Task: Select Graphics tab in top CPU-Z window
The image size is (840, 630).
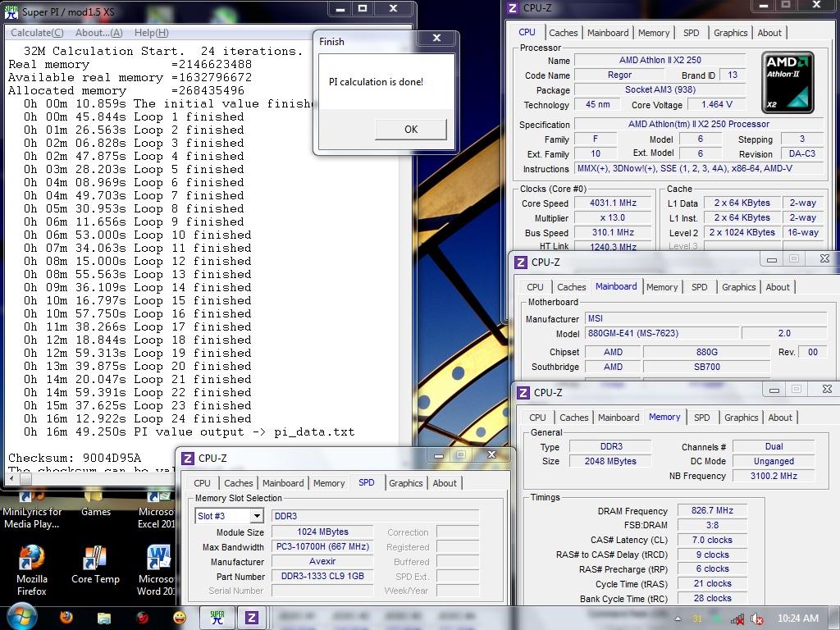Action: pyautogui.click(x=730, y=33)
